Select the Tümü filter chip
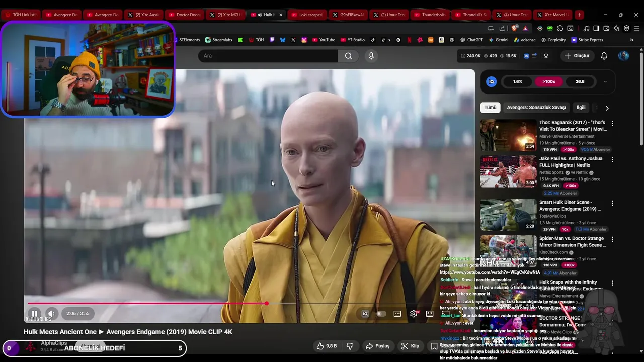This screenshot has width=644, height=362. [x=491, y=107]
